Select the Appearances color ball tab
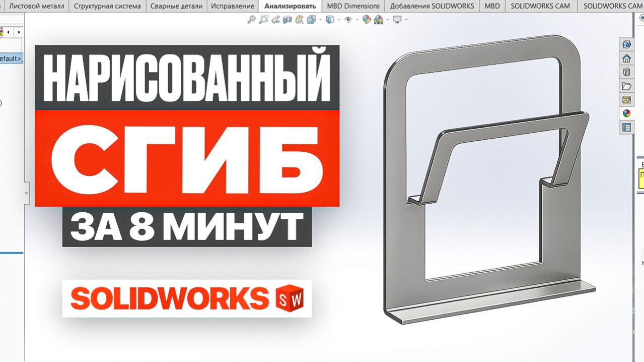The width and height of the screenshot is (644, 362). pyautogui.click(x=626, y=113)
